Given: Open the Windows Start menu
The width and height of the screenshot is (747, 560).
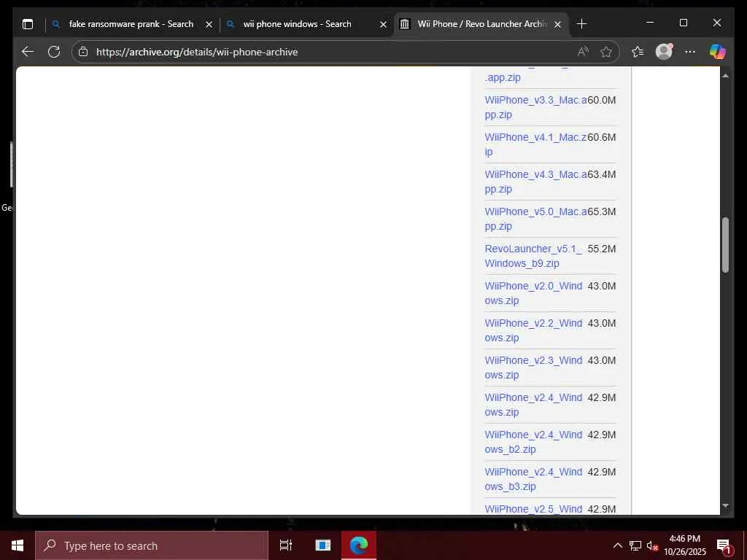Looking at the screenshot, I should point(18,545).
